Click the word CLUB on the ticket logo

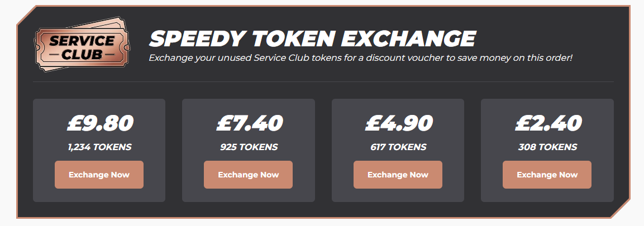click(x=82, y=54)
